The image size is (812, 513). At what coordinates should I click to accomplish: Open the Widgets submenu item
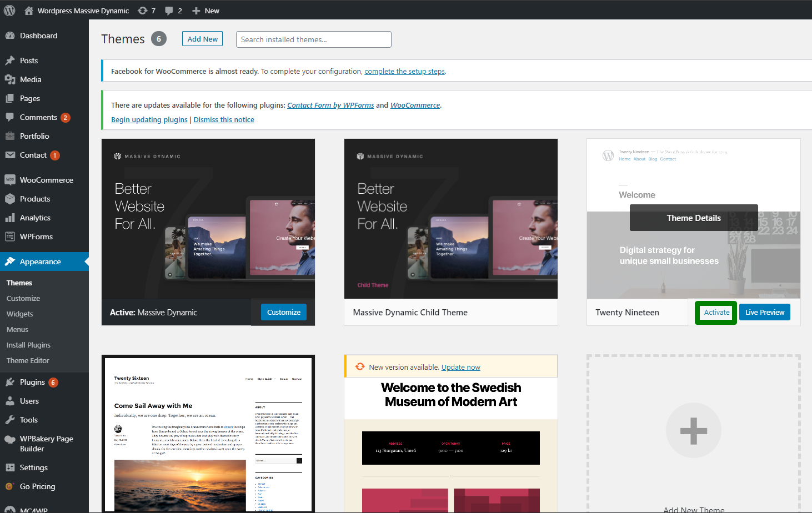click(x=20, y=314)
